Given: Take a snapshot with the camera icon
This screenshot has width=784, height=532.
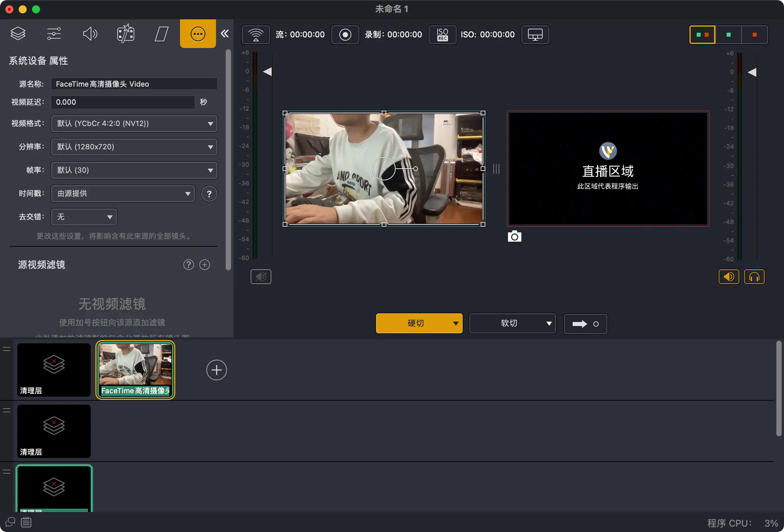Looking at the screenshot, I should click(x=514, y=236).
